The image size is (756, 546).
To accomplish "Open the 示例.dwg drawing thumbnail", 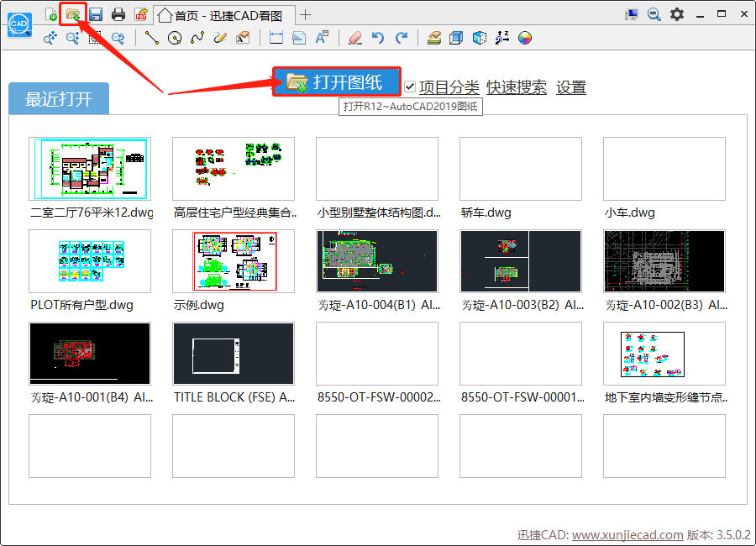I will (233, 260).
